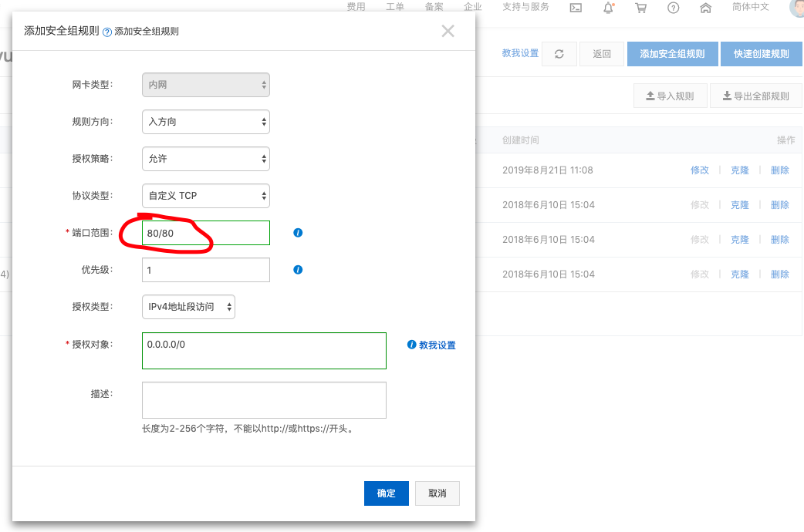Click the 确定 button
Screen dimensions: 804x532
[386, 493]
